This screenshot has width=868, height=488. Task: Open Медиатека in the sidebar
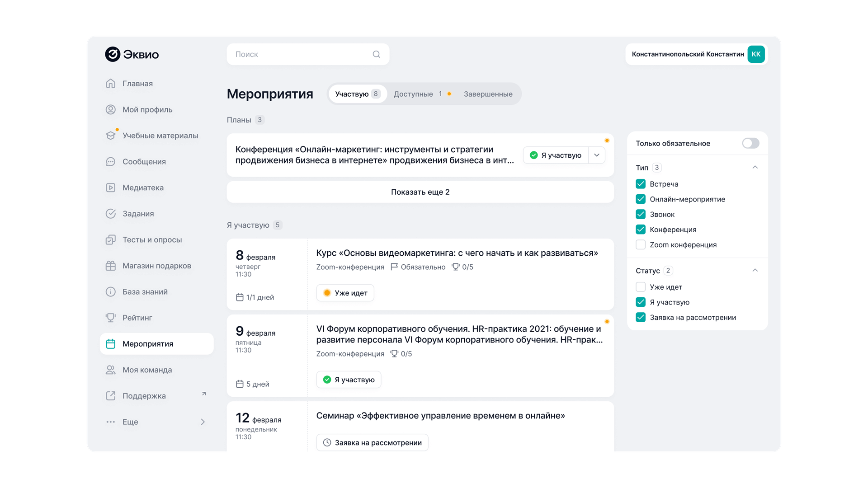click(156, 188)
